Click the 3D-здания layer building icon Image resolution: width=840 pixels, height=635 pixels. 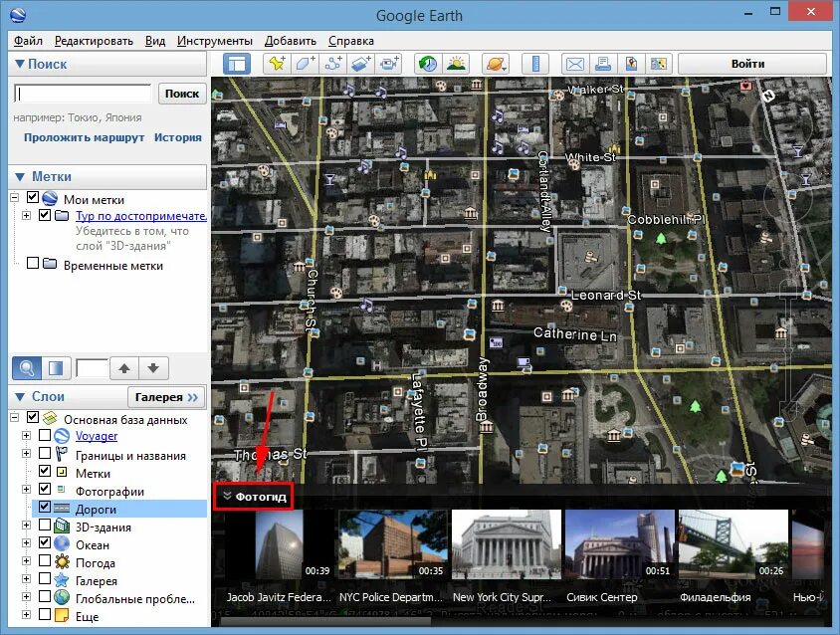pyautogui.click(x=62, y=527)
